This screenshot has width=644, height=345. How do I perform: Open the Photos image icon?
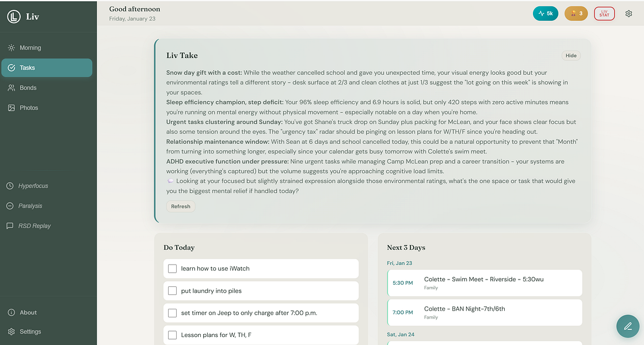pyautogui.click(x=11, y=108)
